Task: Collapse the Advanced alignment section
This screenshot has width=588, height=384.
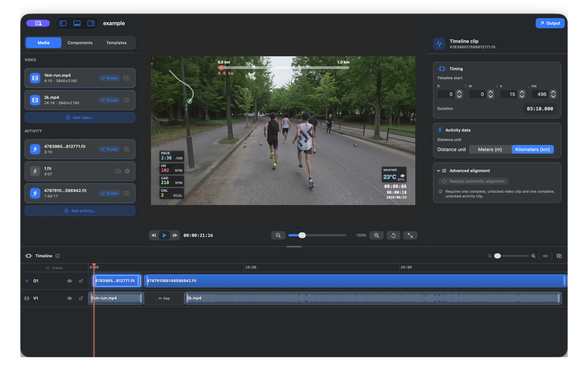Action: click(438, 171)
